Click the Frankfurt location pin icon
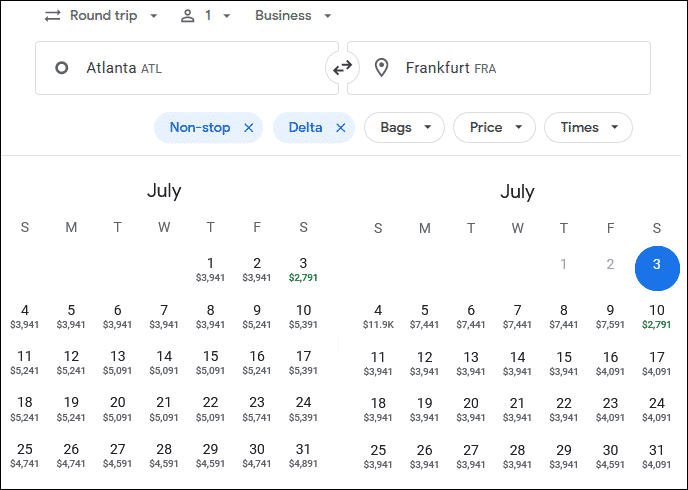The height and width of the screenshot is (490, 688). (x=381, y=68)
